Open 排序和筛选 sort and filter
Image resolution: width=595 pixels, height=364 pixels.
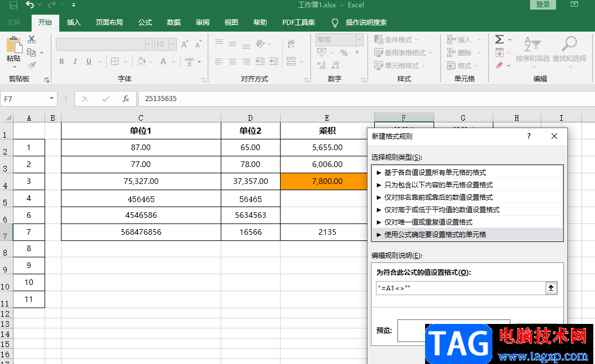click(533, 52)
